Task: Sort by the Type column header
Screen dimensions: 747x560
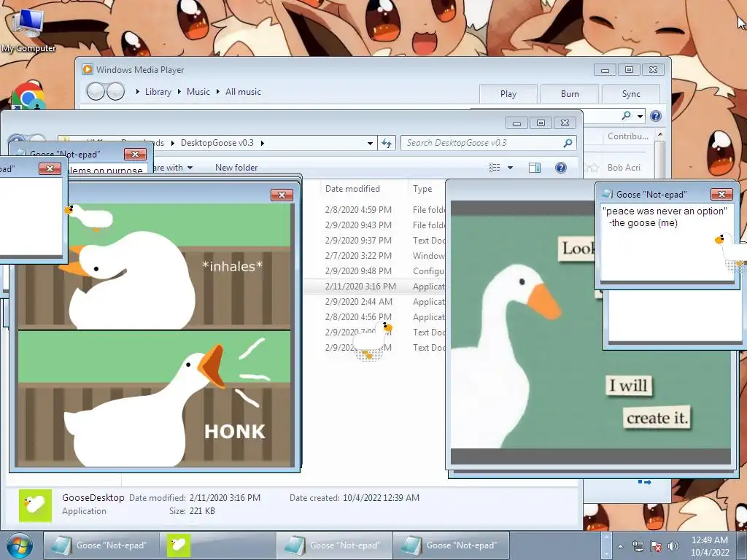Action: (x=422, y=189)
